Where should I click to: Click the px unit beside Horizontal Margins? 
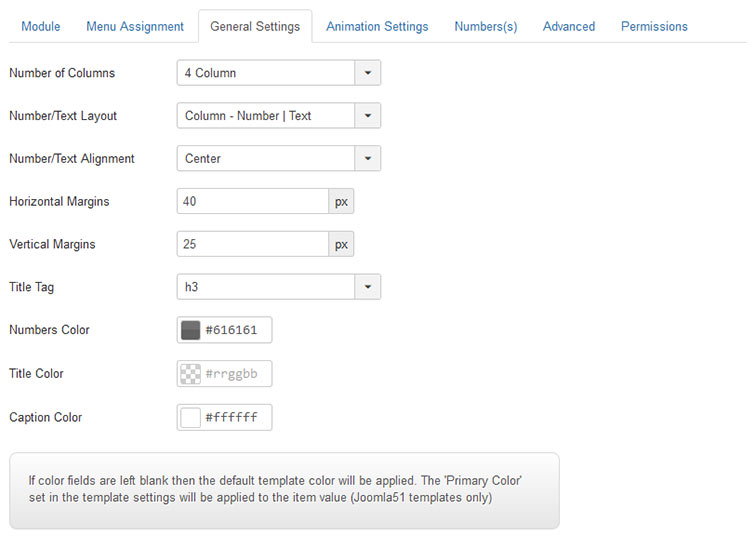click(x=341, y=201)
